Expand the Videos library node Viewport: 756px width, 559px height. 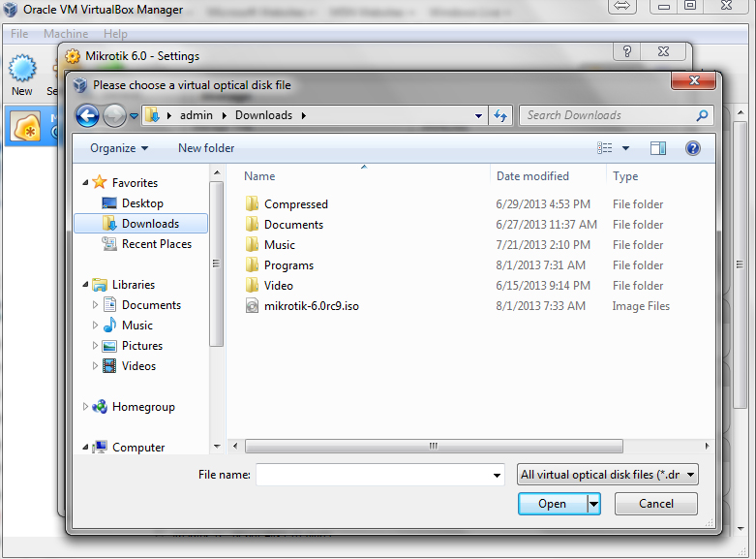tap(95, 365)
